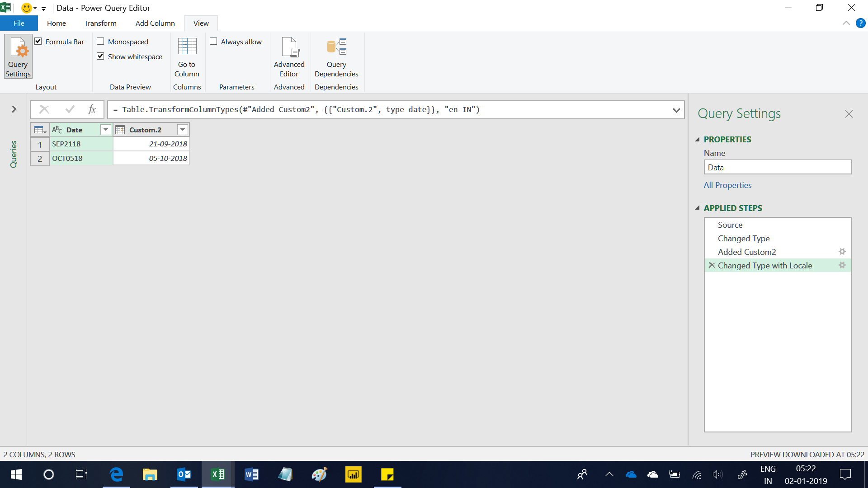
Task: Click into the formula bar text
Action: [389, 110]
